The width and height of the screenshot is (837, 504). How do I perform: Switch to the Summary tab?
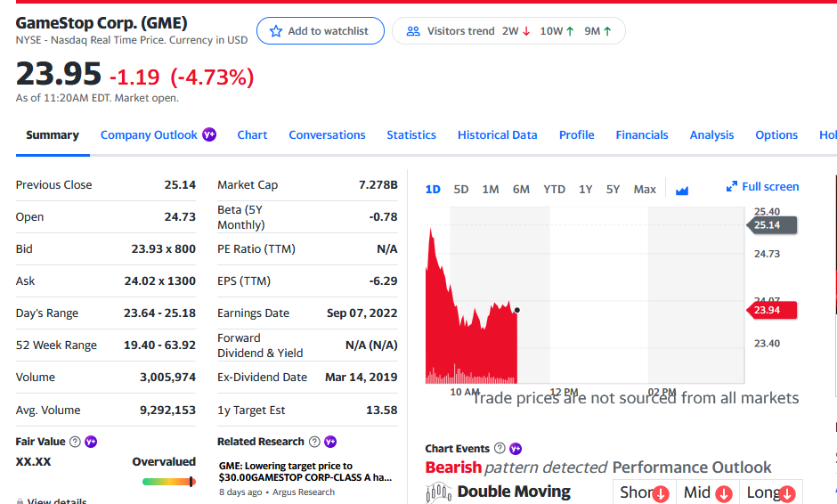pos(53,135)
